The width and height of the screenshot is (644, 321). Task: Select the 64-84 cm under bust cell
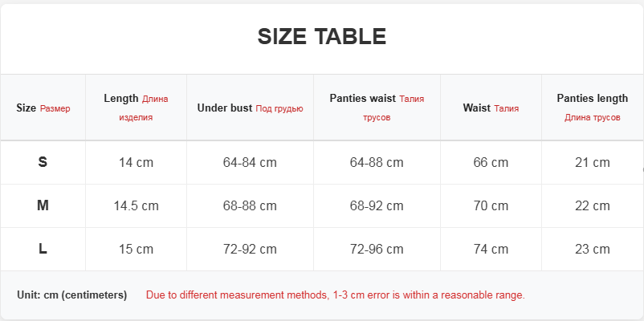tap(250, 163)
